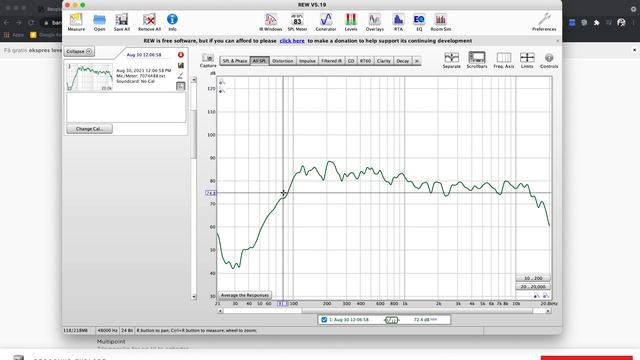The height and width of the screenshot is (360, 640).
Task: Open the Info icon in toolbar
Action: click(172, 22)
